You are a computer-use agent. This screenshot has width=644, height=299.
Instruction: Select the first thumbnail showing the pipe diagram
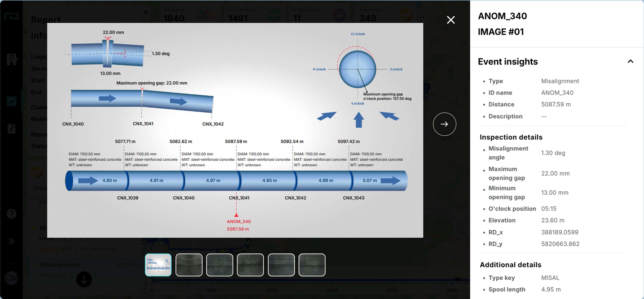(x=158, y=265)
